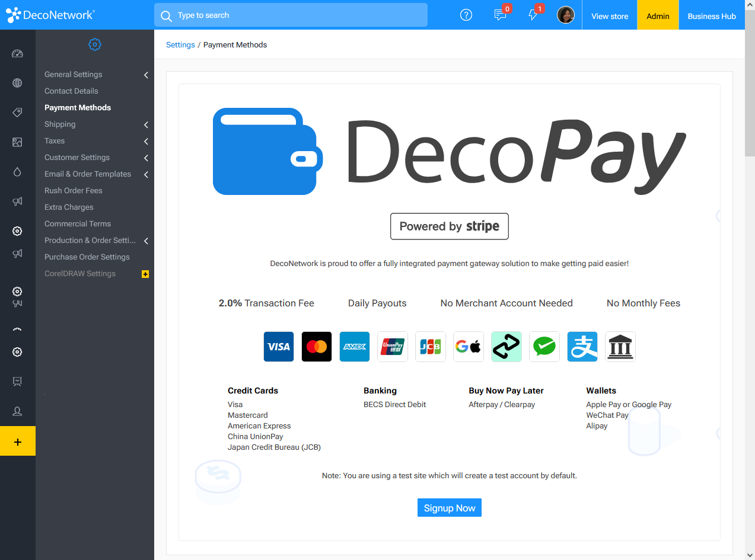Open the Business Hub tab
Screen dimensions: 755x560
[712, 15]
